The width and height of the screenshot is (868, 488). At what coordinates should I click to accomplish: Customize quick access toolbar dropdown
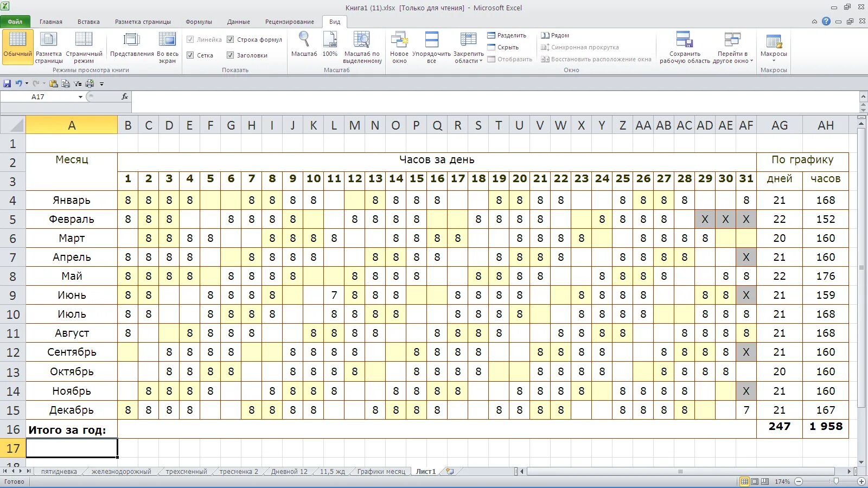click(x=101, y=84)
